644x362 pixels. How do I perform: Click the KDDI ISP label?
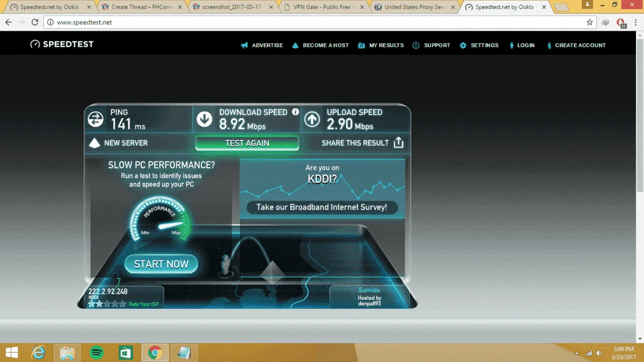94,297
